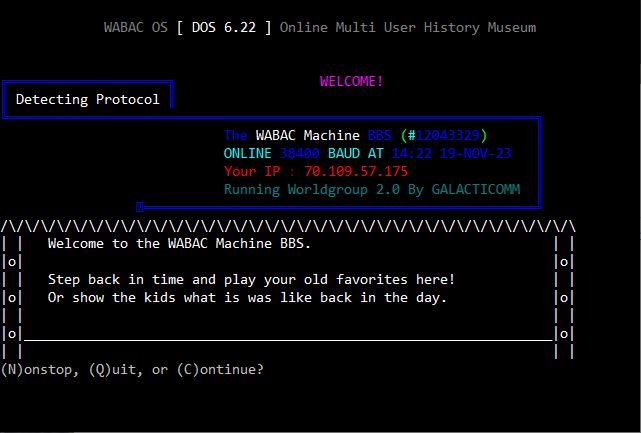Viewport: 641px width, 433px height.
Task: Click the "19-NOV-23" date value
Action: click(475, 153)
